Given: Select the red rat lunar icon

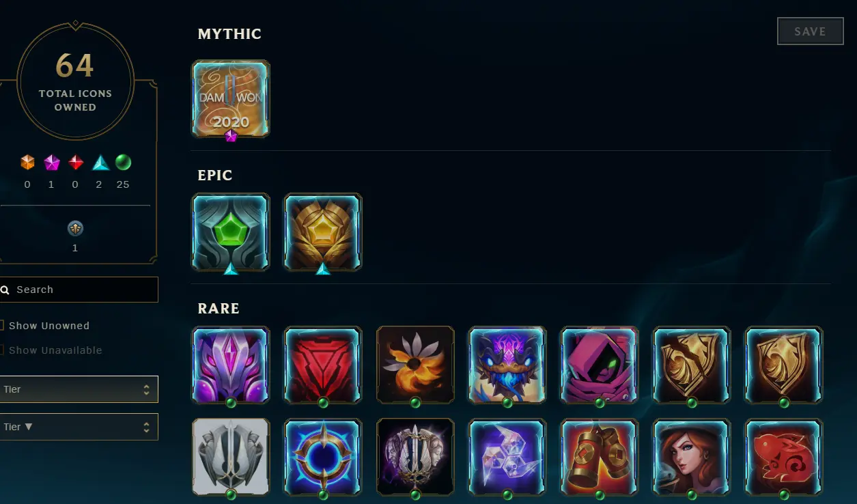Looking at the screenshot, I should [x=784, y=458].
